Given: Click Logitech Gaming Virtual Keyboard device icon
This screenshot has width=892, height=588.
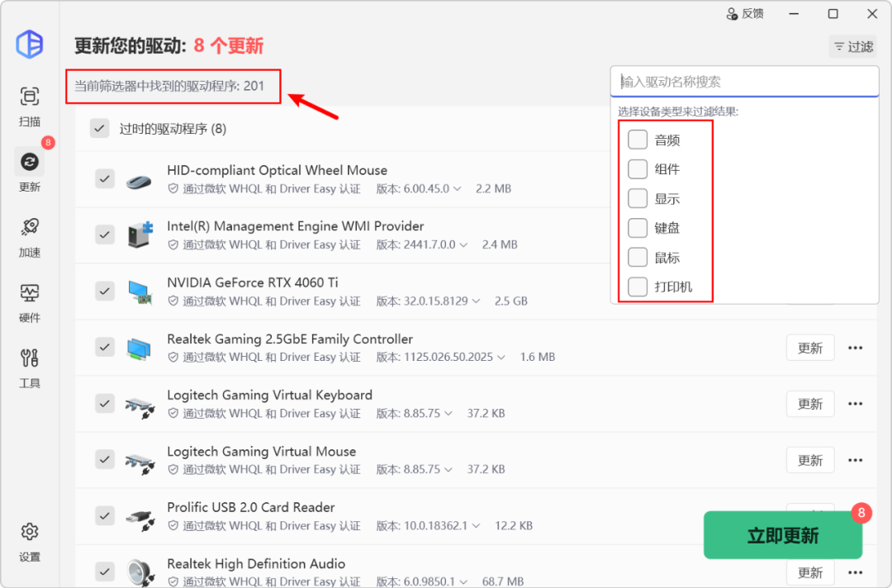Looking at the screenshot, I should [x=140, y=408].
